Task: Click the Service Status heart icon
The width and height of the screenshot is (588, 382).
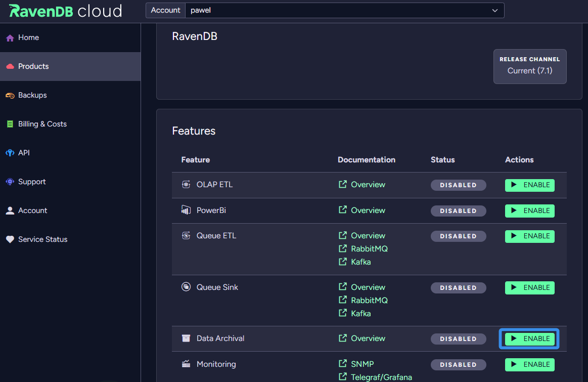Action: [x=10, y=240]
